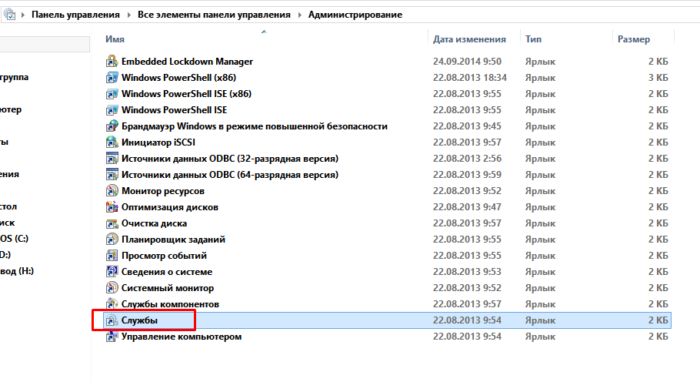Viewport: 700px width, 382px height.
Task: Sort files by the Размер column
Action: (x=633, y=39)
